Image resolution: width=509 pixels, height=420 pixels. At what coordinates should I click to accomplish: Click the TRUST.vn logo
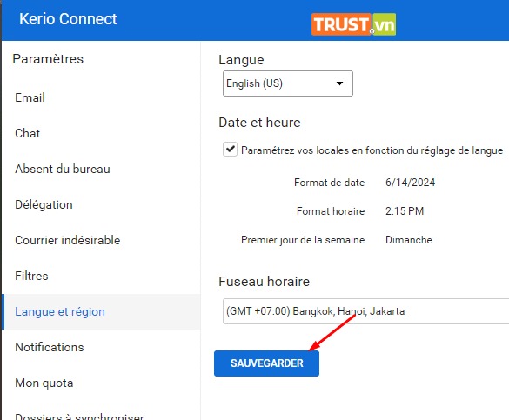[x=353, y=24]
